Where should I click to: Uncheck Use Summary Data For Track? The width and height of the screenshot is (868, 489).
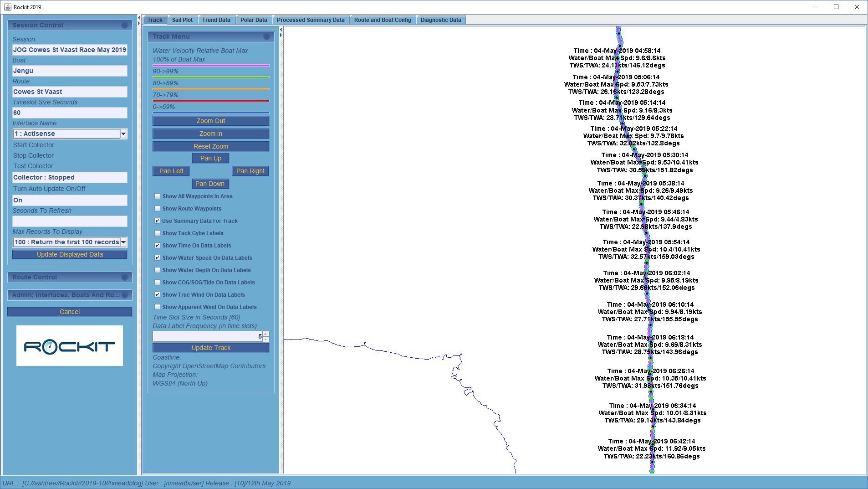point(158,221)
